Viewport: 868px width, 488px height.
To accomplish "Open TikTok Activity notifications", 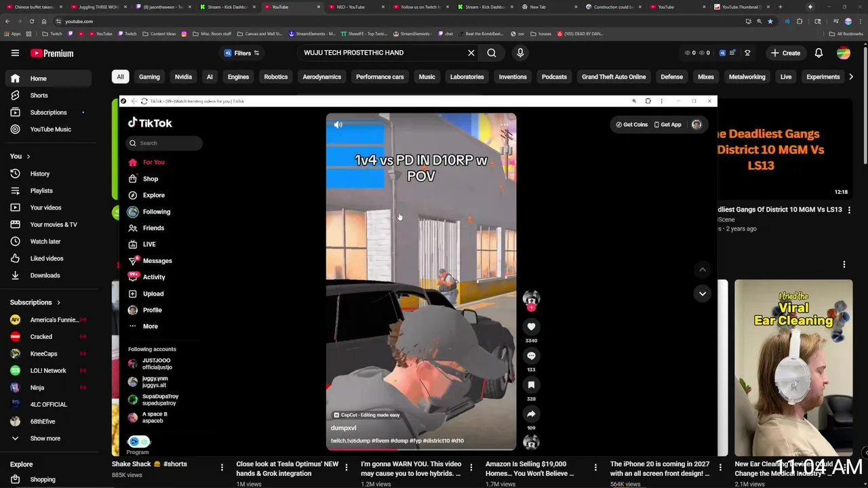I will point(153,277).
